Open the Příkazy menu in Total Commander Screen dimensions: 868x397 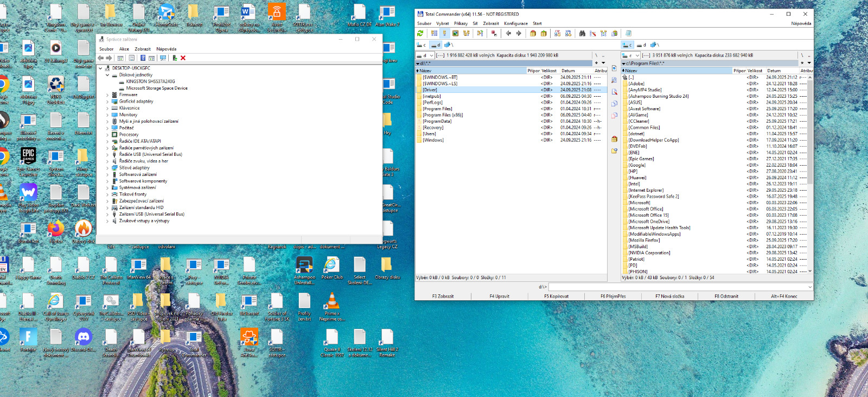click(461, 24)
